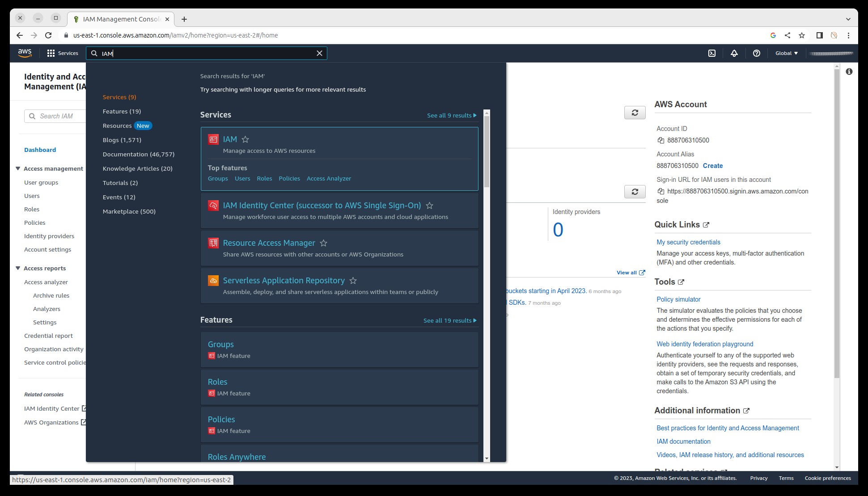Click the IAM service icon
This screenshot has width=868, height=496.
coord(213,139)
